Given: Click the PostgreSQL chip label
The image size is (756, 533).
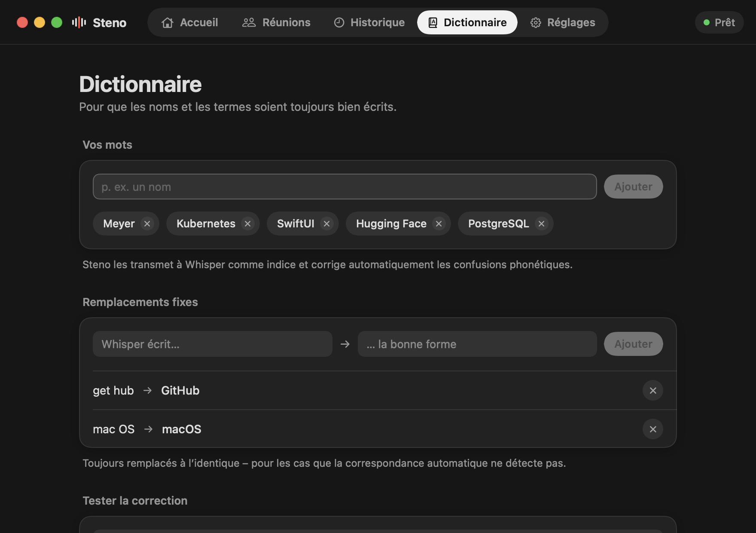Looking at the screenshot, I should coord(499,224).
